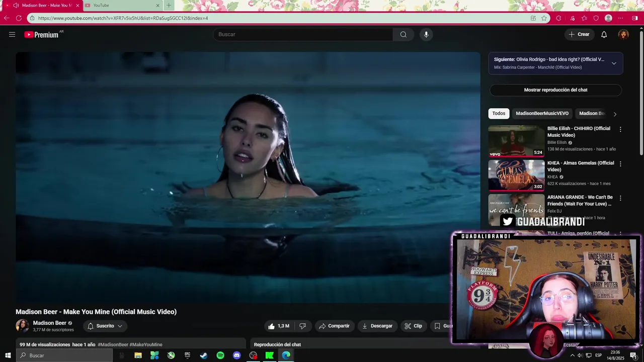Click the #MadisonBeer hashtag

113,345
